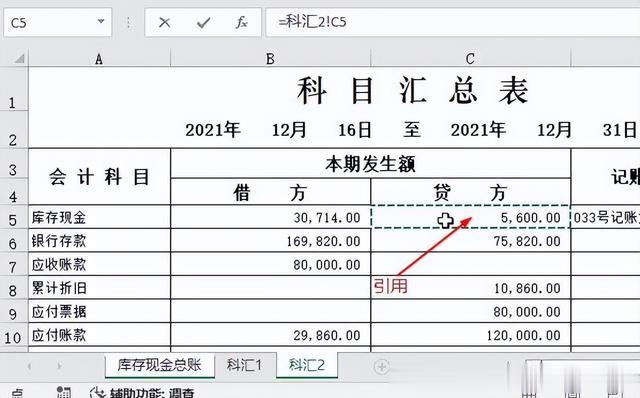Select column B header

tap(270, 59)
